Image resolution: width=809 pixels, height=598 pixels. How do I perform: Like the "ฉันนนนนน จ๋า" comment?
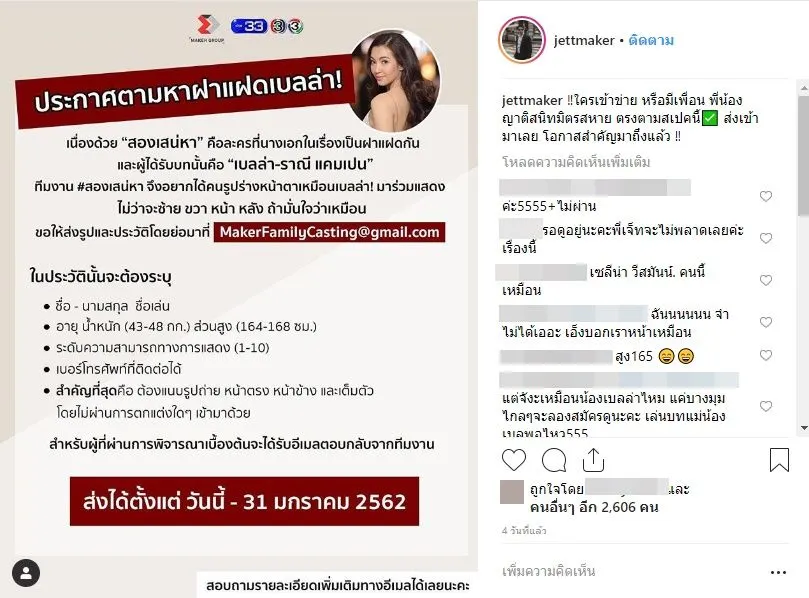click(766, 322)
